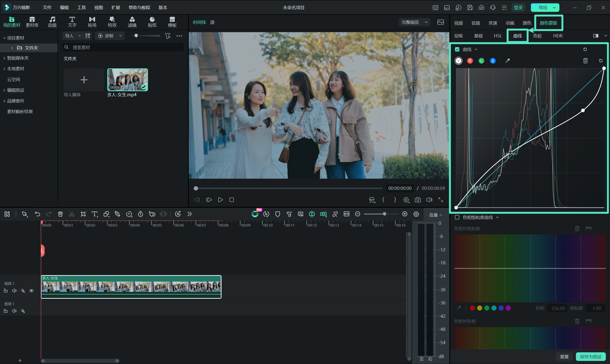Click the marker shield icon in timeline toolbar
610x364 pixels.
coord(278,214)
